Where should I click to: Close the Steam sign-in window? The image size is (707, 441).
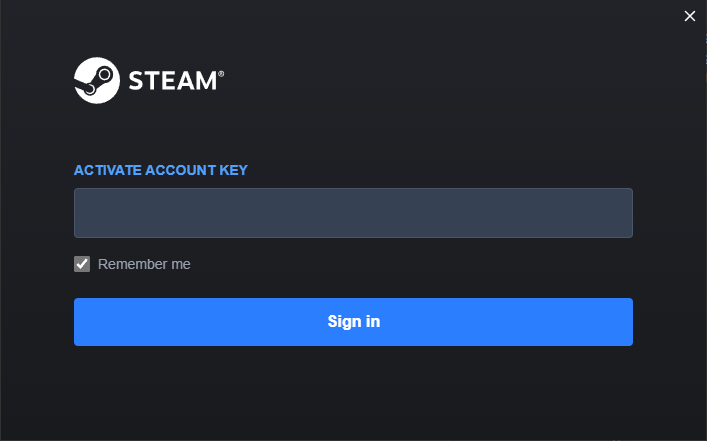coord(689,16)
